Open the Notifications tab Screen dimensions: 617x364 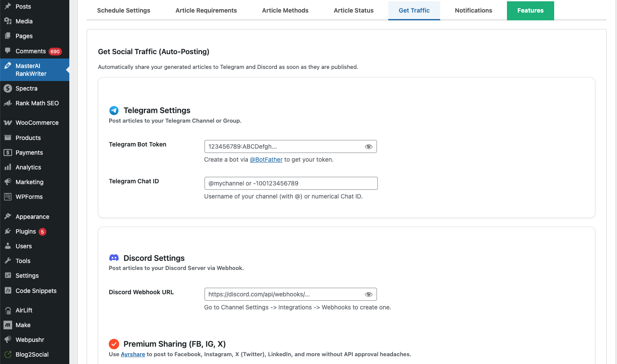(474, 10)
